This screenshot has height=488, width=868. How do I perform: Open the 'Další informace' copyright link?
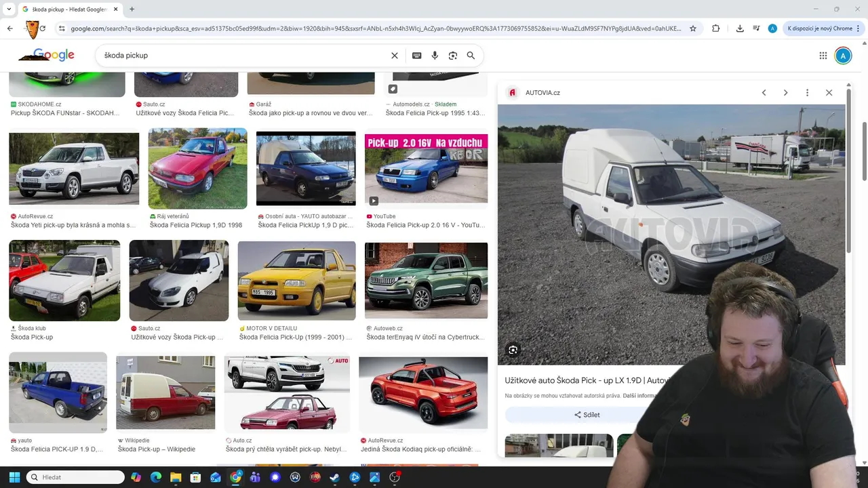point(640,396)
